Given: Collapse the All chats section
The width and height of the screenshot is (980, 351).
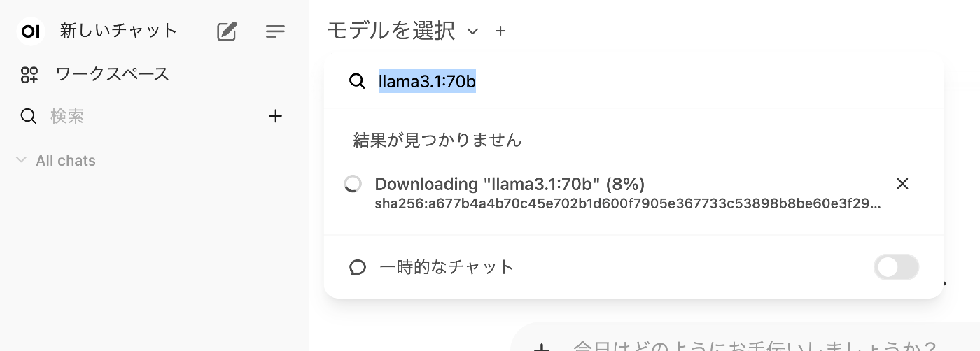Looking at the screenshot, I should coord(21,161).
